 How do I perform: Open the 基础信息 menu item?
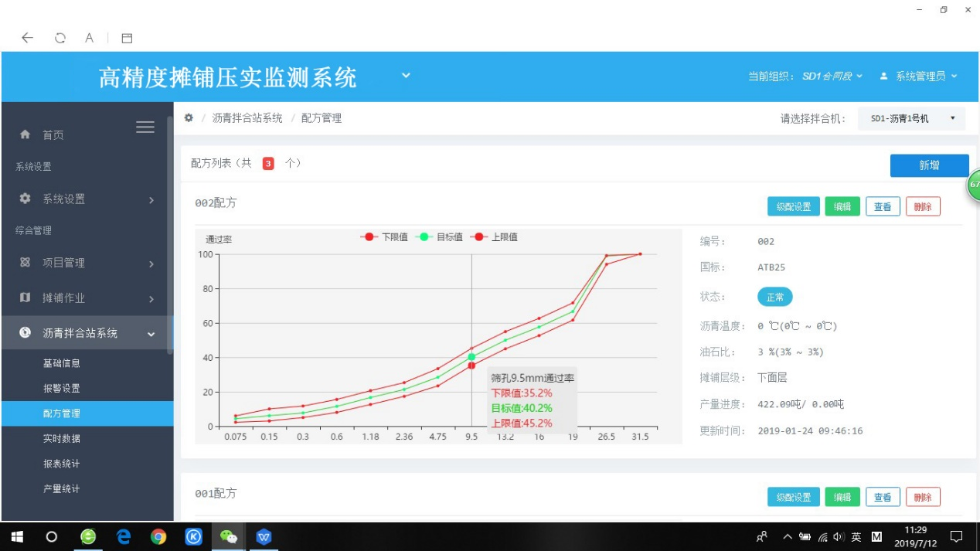[62, 363]
